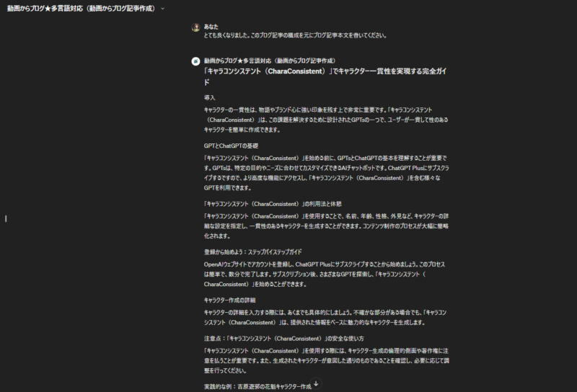Click the user message starting とても良くなりました
Viewport: 577px width, 392px height.
pos(295,35)
